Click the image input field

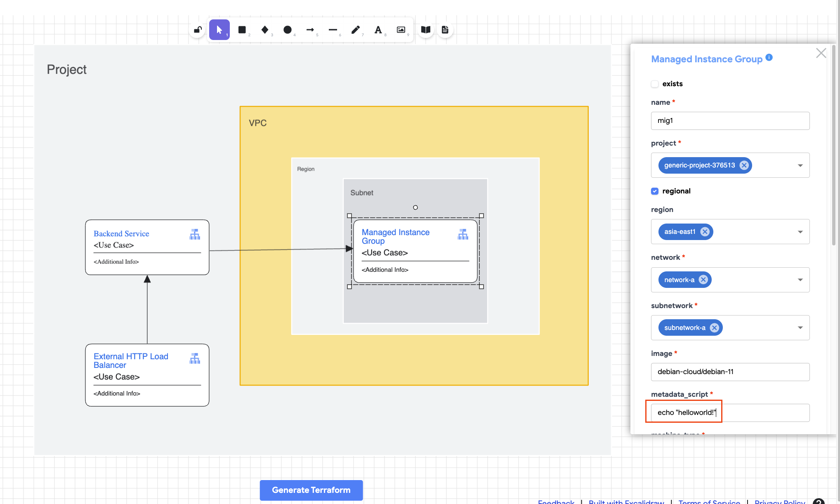730,372
